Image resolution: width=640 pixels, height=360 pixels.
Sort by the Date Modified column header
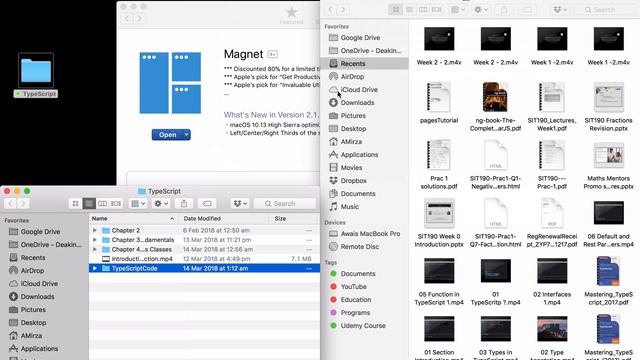(x=223, y=219)
